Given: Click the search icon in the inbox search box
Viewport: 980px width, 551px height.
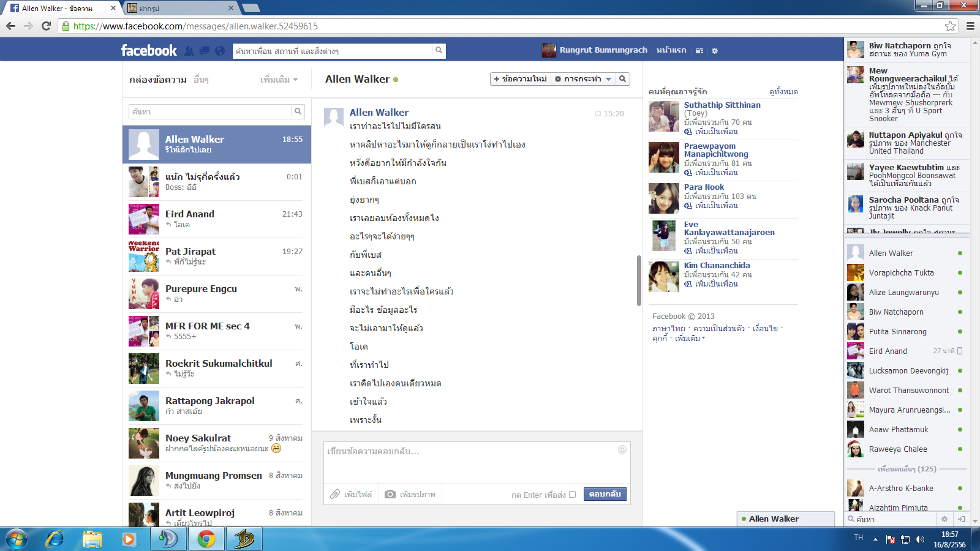Looking at the screenshot, I should pyautogui.click(x=298, y=111).
